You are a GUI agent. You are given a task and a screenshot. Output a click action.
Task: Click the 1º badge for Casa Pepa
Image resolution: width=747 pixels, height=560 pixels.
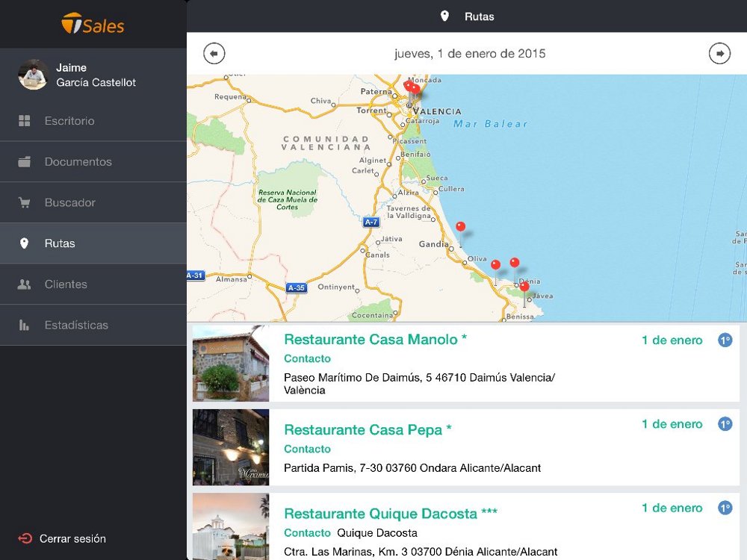click(725, 424)
